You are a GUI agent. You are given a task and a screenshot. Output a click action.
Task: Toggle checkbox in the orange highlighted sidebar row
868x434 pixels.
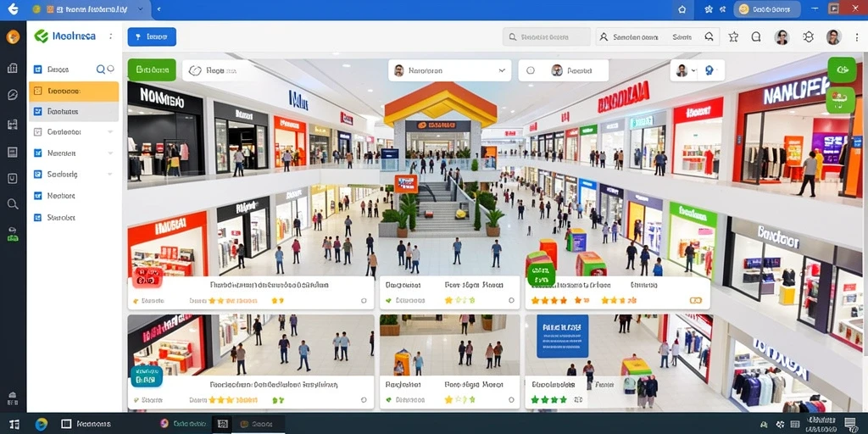point(37,91)
